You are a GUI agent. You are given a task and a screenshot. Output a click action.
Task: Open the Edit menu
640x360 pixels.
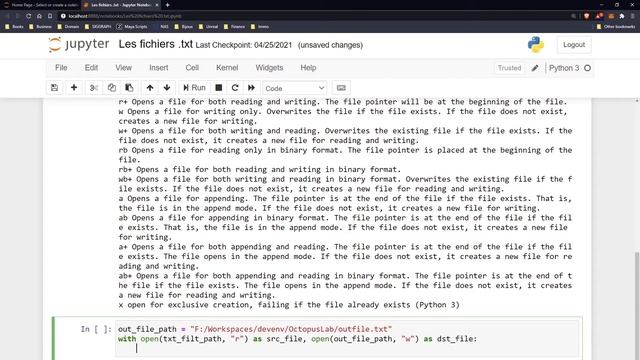coord(91,68)
